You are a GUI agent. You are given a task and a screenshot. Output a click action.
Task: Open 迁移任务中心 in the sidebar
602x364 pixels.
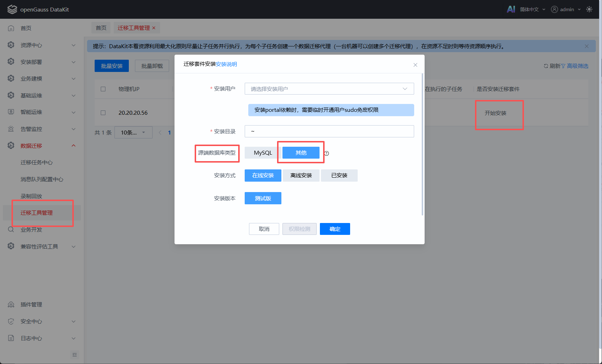point(37,163)
